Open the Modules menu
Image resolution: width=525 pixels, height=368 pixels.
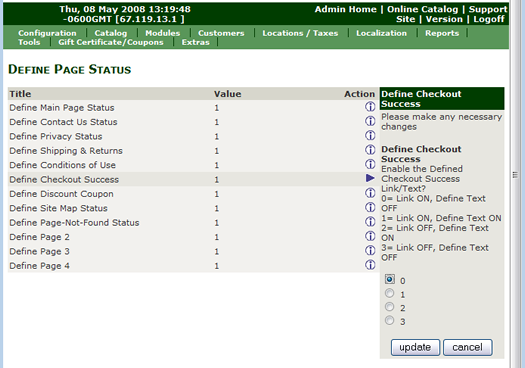pyautogui.click(x=163, y=33)
